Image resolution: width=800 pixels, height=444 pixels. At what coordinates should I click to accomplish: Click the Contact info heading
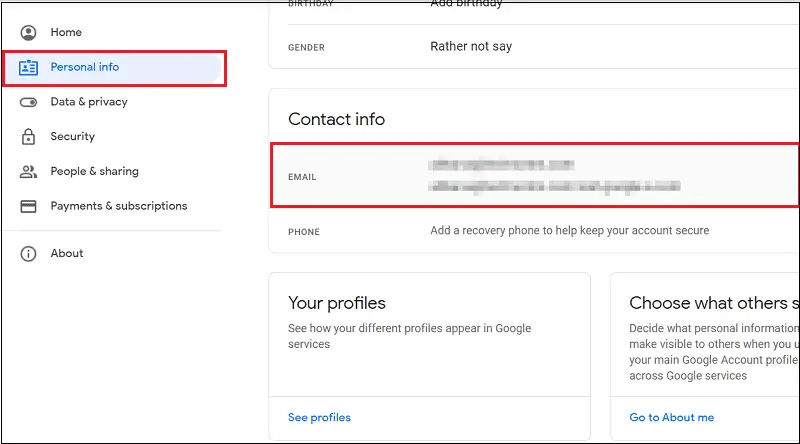pyautogui.click(x=336, y=119)
